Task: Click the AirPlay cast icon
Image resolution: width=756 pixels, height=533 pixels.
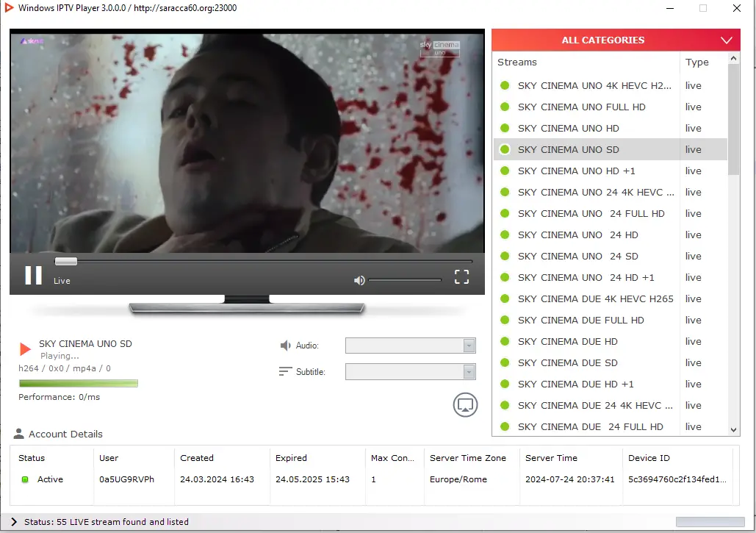Action: point(465,404)
